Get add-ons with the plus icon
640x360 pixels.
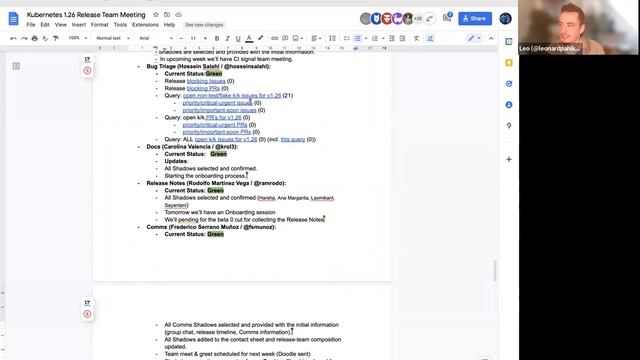pyautogui.click(x=509, y=159)
